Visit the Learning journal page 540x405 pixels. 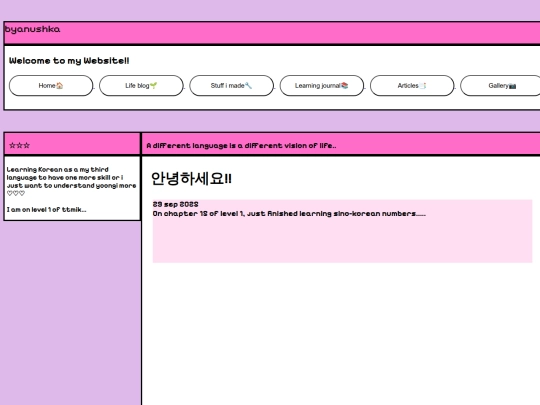322,85
